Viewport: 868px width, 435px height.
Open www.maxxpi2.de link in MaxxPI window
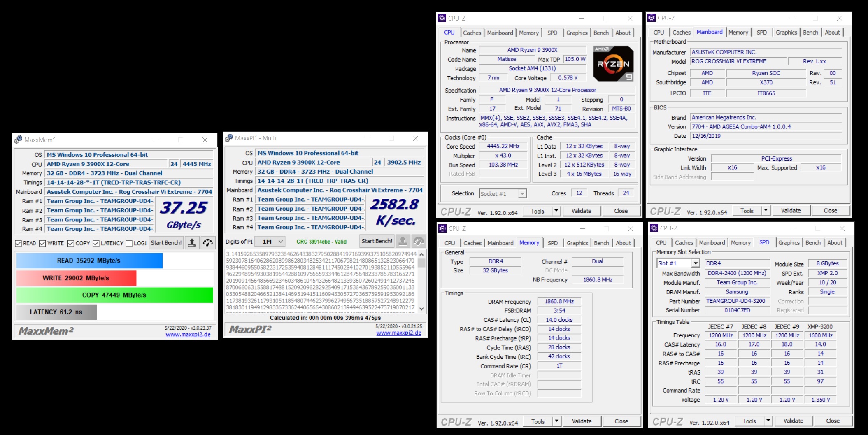pos(399,333)
